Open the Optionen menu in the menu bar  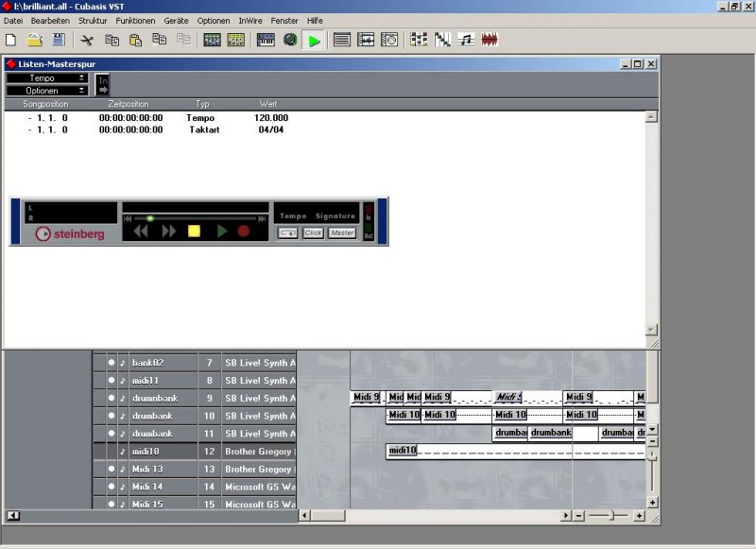[x=214, y=21]
